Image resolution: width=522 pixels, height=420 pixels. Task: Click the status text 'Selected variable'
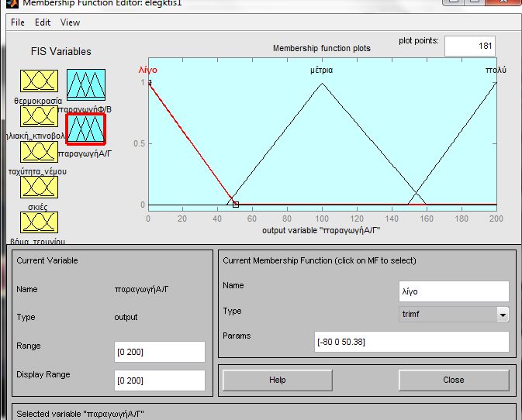coord(80,414)
